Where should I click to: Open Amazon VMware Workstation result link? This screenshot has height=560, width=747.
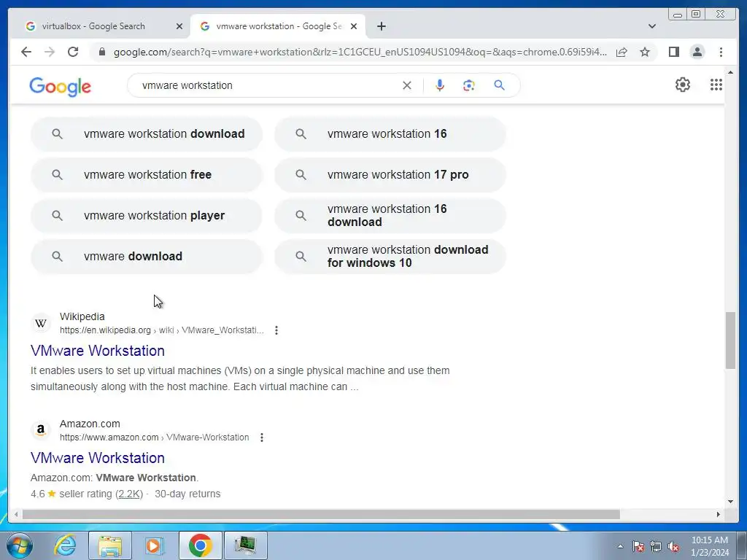click(98, 458)
